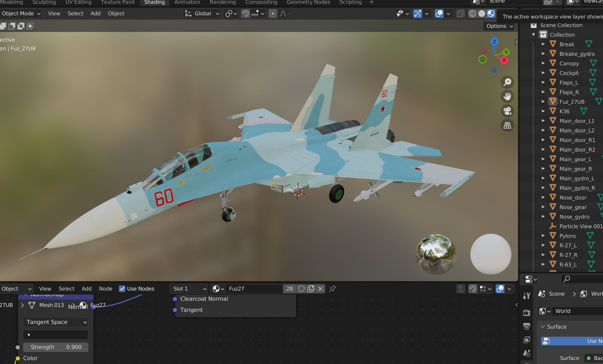The width and height of the screenshot is (603, 364).
Task: Browse world data with globe icon dropdown
Action: pos(544,311)
